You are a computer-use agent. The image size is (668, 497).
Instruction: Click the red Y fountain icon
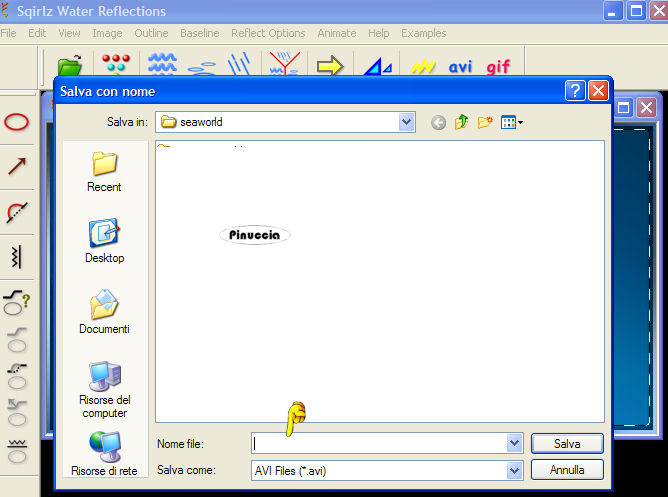click(x=285, y=63)
